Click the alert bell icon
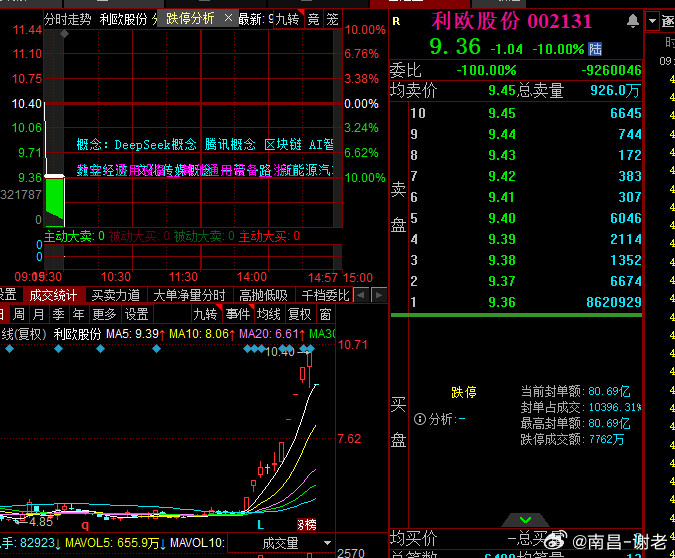This screenshot has width=675, height=558. point(632,21)
